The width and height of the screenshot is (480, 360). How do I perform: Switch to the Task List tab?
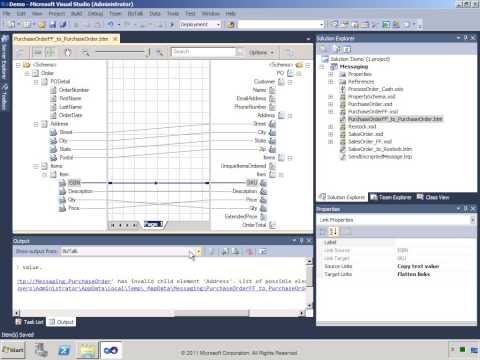pos(30,322)
